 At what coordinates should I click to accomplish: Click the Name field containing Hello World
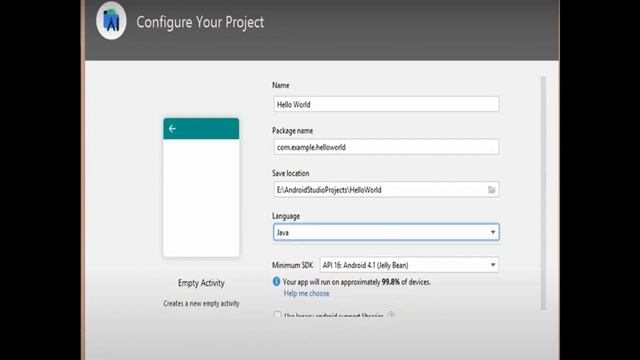point(386,104)
